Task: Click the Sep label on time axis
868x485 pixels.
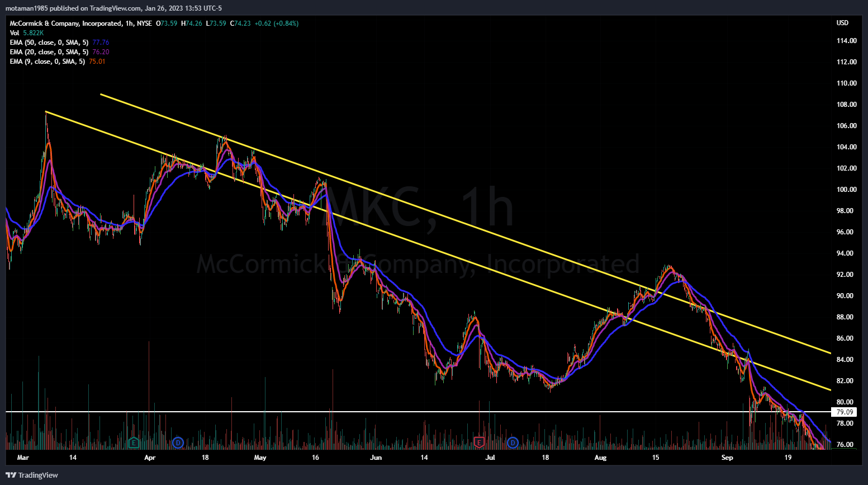Action: pos(727,458)
